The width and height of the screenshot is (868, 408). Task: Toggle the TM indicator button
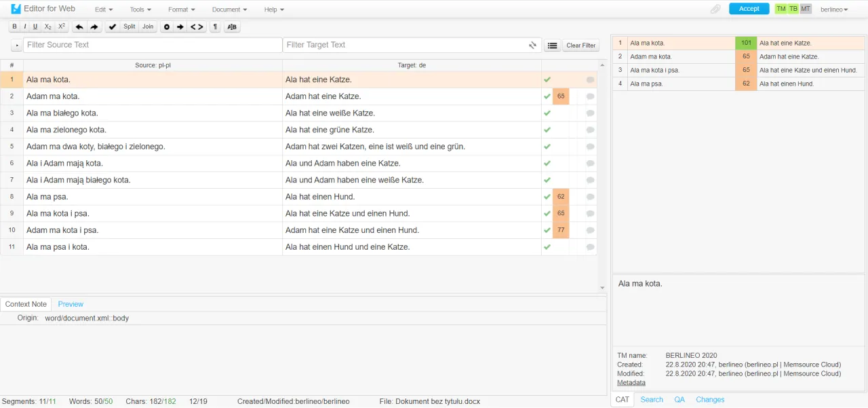(781, 9)
